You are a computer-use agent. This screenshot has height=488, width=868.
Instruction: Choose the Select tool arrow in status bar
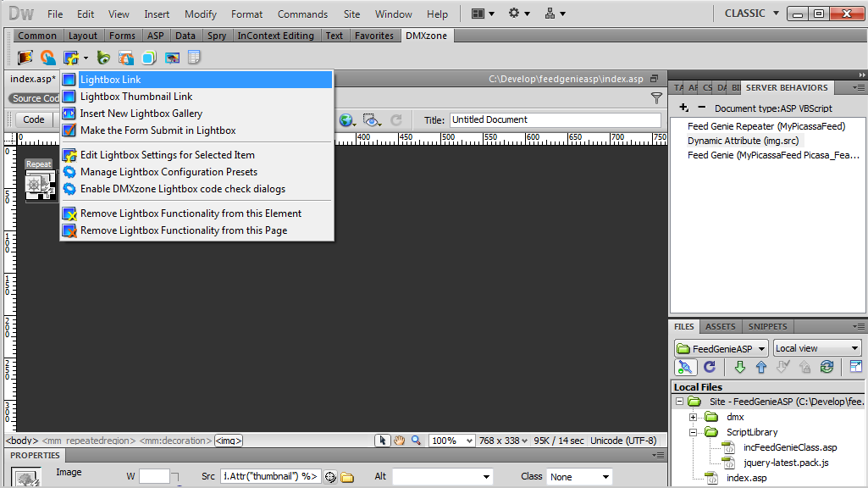[382, 441]
